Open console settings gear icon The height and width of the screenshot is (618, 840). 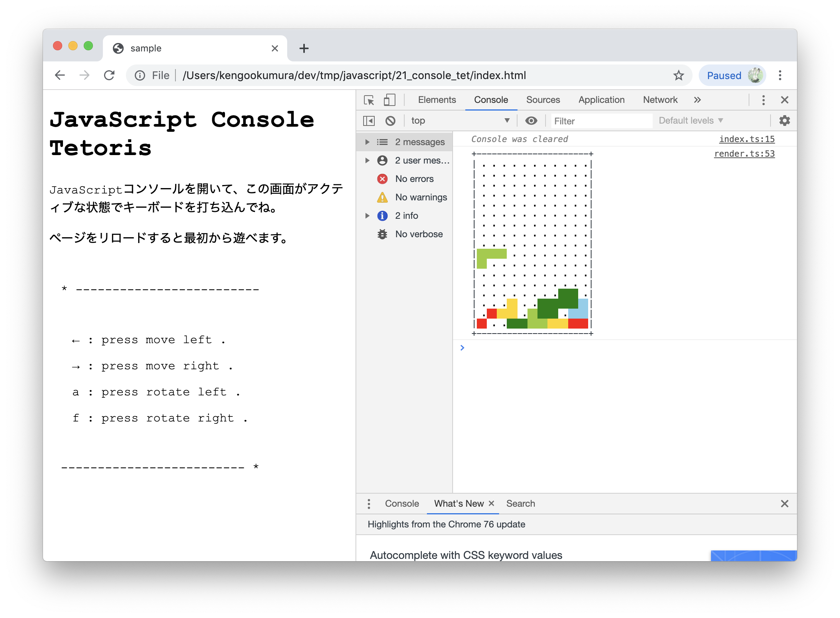coord(784,121)
